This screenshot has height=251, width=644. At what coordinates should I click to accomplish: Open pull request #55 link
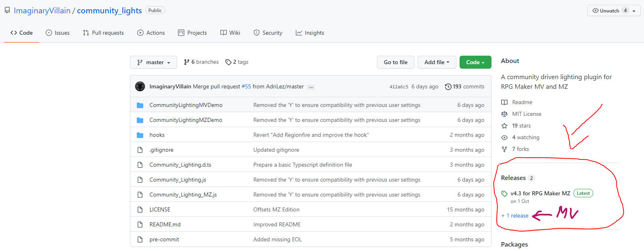246,86
